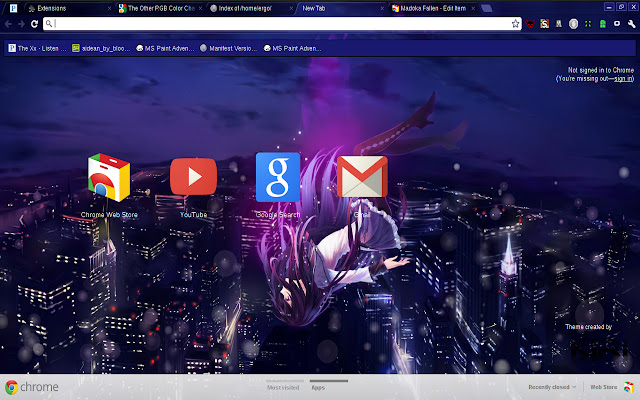The height and width of the screenshot is (400, 640).
Task: Open the gray figure extension icon
Action: point(559,24)
